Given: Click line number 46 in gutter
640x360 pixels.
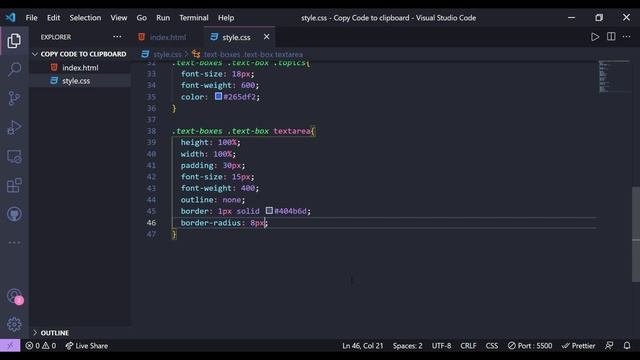Looking at the screenshot, I should point(151,222).
